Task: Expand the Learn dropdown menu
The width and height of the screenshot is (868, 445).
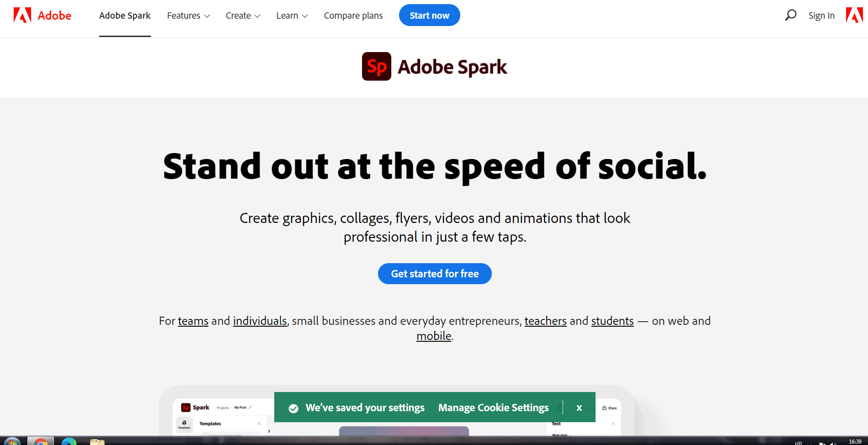Action: click(292, 16)
